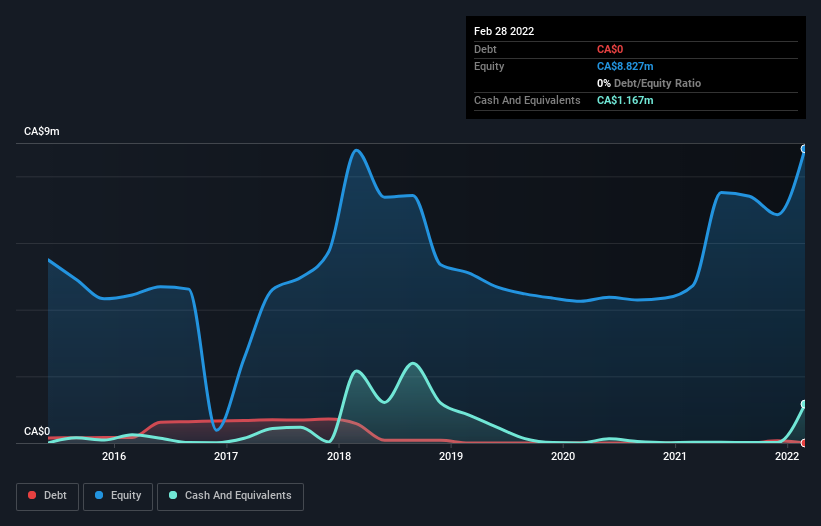Click the teal Cash endpoint marker

click(x=804, y=404)
